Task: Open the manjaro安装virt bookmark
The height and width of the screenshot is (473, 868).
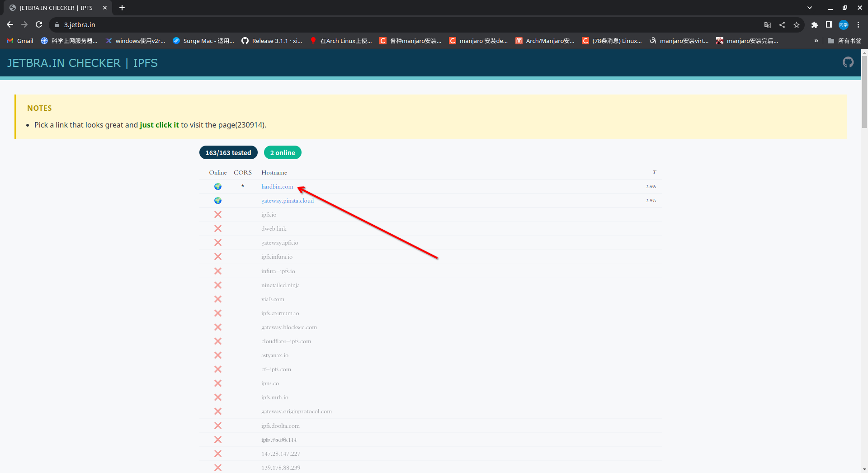Action: (x=679, y=41)
